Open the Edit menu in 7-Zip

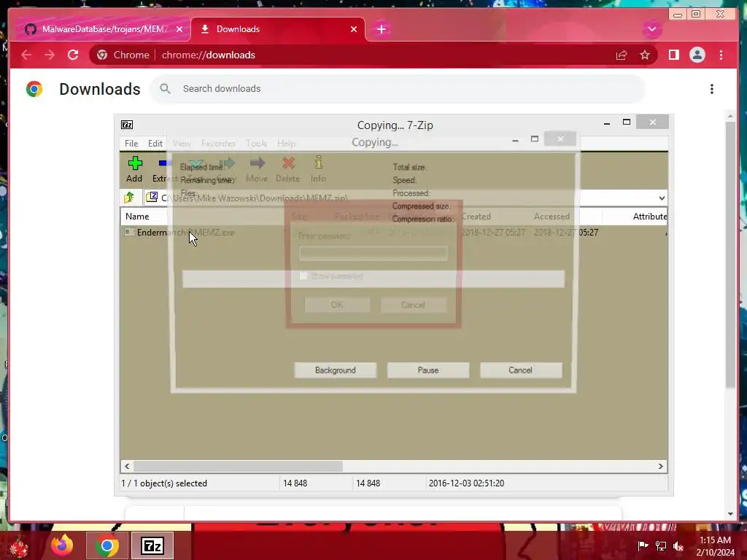pos(155,144)
